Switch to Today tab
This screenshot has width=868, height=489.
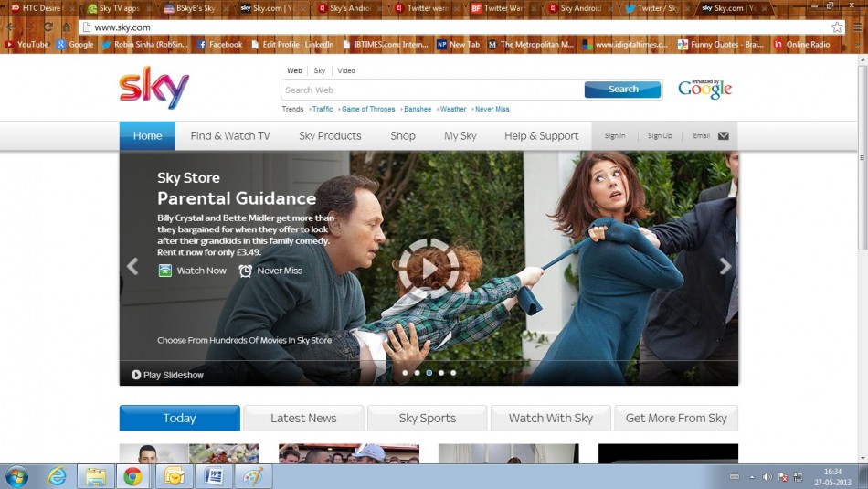tap(180, 418)
